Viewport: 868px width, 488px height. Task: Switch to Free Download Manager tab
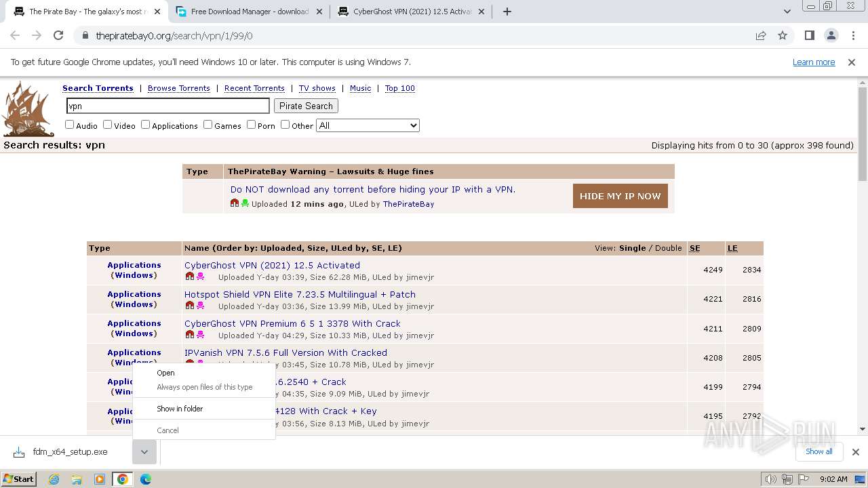coord(249,12)
